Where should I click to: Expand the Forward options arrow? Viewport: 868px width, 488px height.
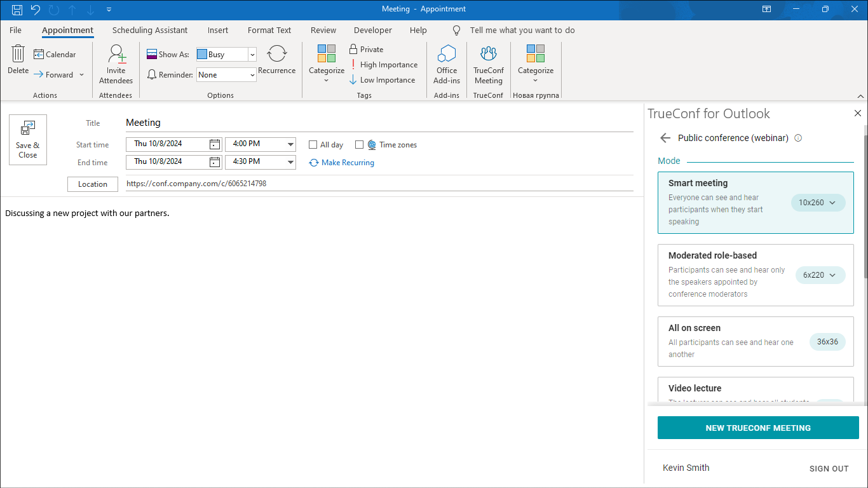tap(81, 75)
